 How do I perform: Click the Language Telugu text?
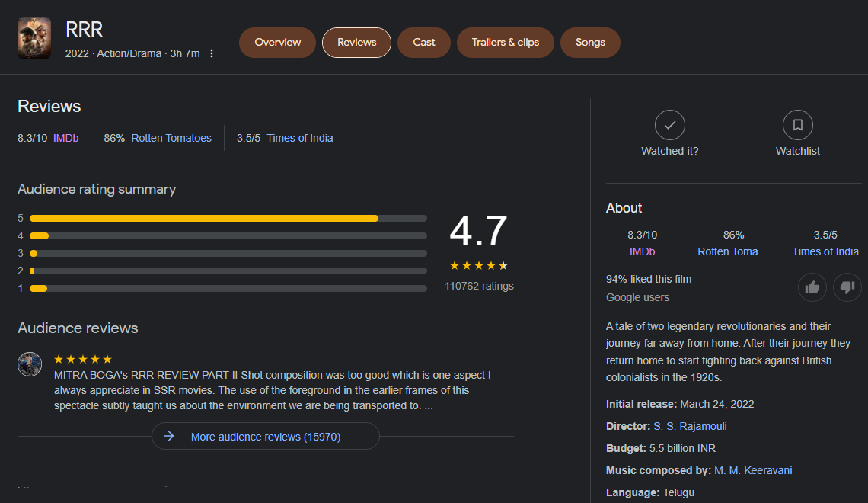pyautogui.click(x=650, y=492)
